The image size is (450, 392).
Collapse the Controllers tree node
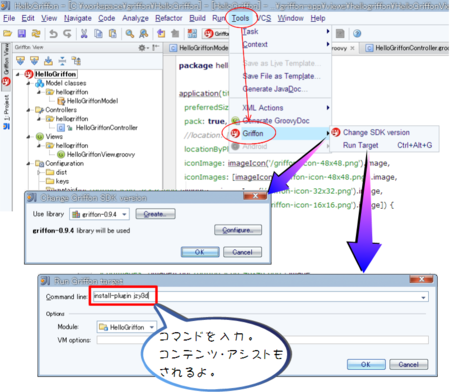tap(28, 110)
